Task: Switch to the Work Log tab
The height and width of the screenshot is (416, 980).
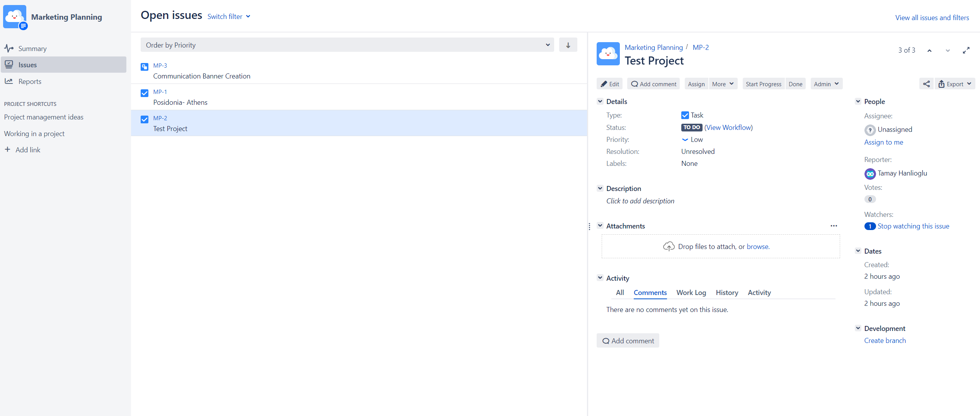Action: point(691,293)
